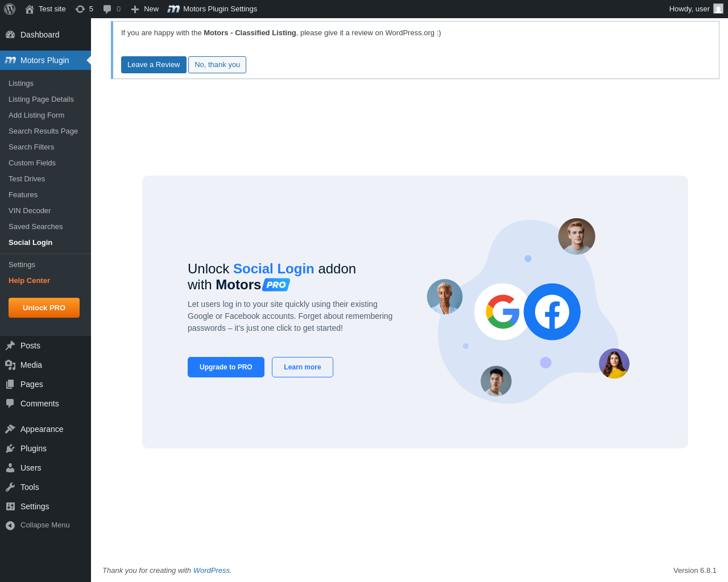
Task: Dismiss with No, thank you button
Action: (217, 65)
